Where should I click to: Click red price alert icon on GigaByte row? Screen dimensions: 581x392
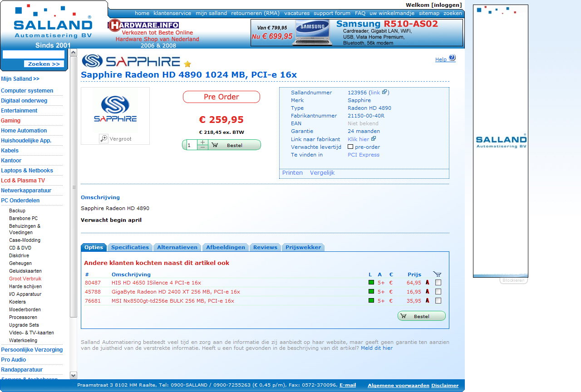point(427,291)
